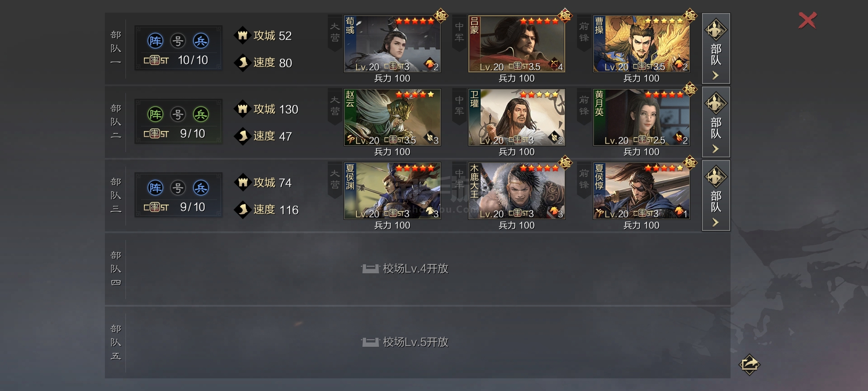This screenshot has width=868, height=391.
Task: Click the command cost icon in 部队一
Action: pyautogui.click(x=156, y=60)
